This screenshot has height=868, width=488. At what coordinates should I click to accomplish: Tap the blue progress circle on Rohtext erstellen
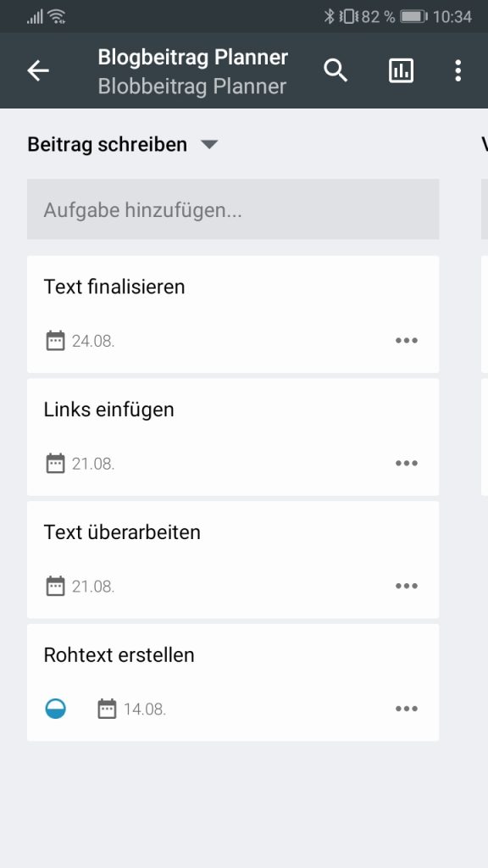pyautogui.click(x=56, y=709)
